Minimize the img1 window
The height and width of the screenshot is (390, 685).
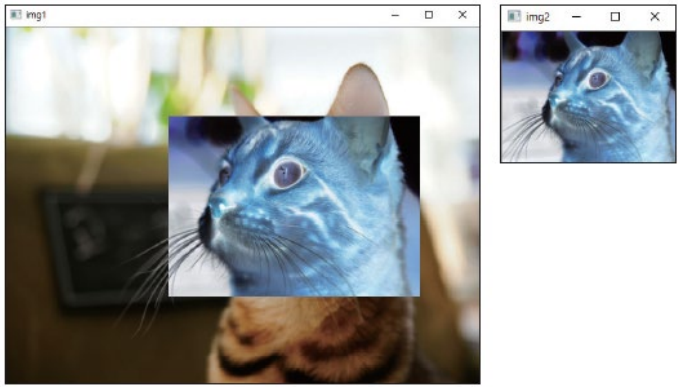point(395,15)
